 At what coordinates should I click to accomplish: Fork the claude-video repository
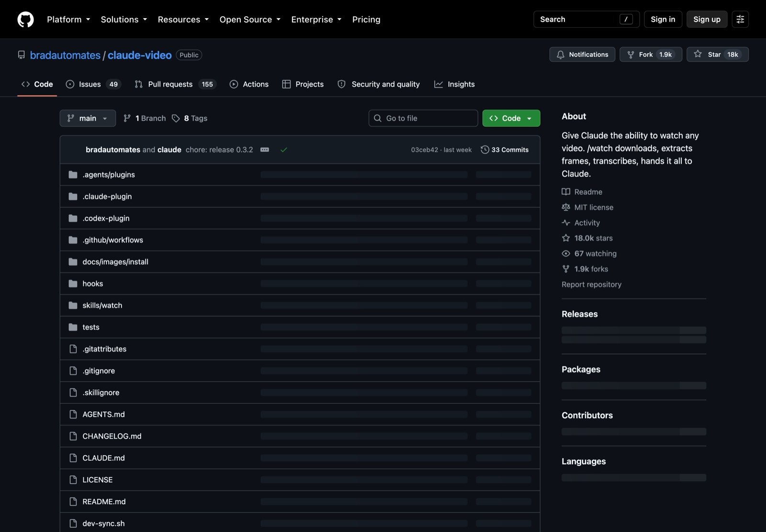(x=651, y=55)
